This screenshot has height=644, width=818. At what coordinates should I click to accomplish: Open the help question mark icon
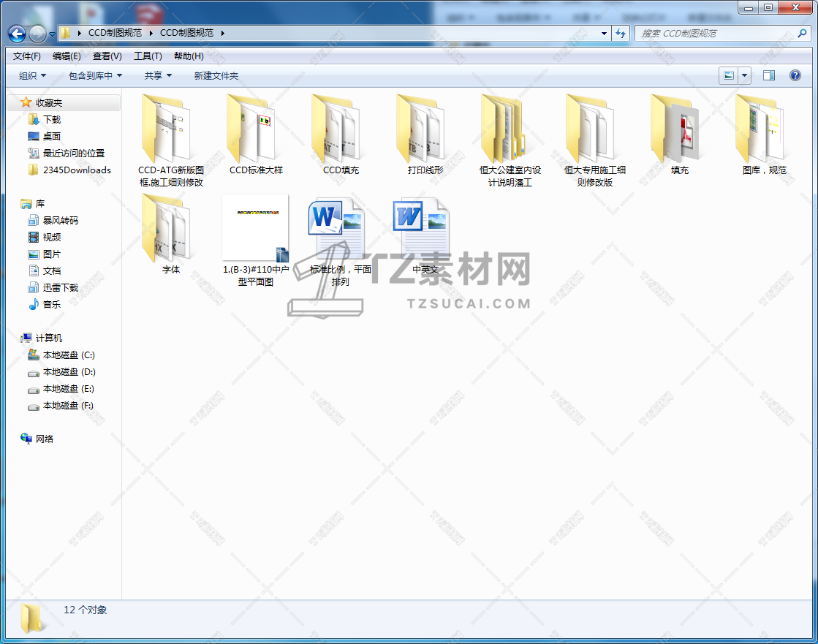795,75
